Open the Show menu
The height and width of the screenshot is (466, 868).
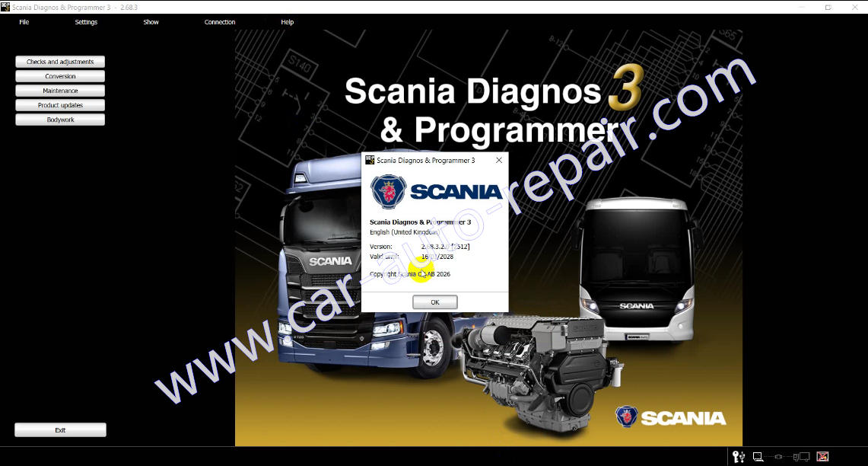point(150,22)
